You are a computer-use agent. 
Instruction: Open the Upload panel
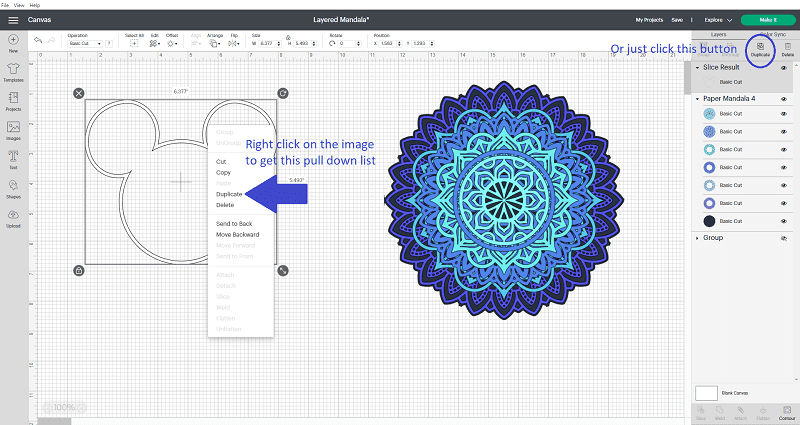coord(13,218)
